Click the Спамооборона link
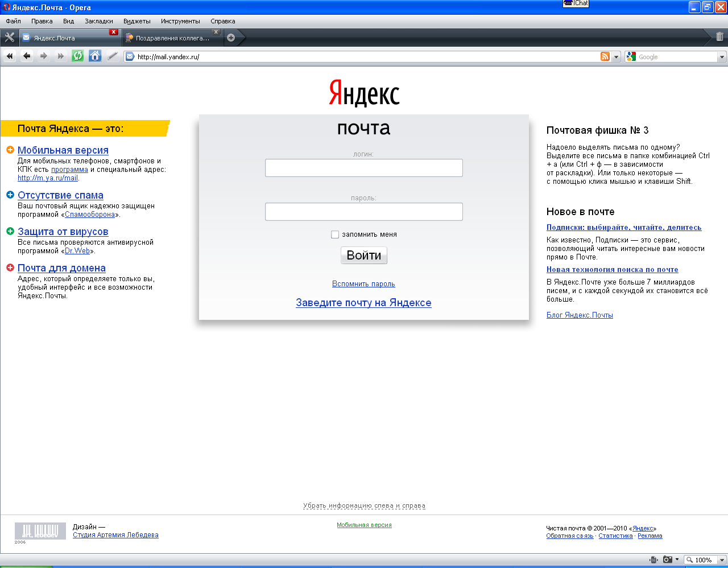Viewport: 728px width, 568px height. tap(90, 215)
